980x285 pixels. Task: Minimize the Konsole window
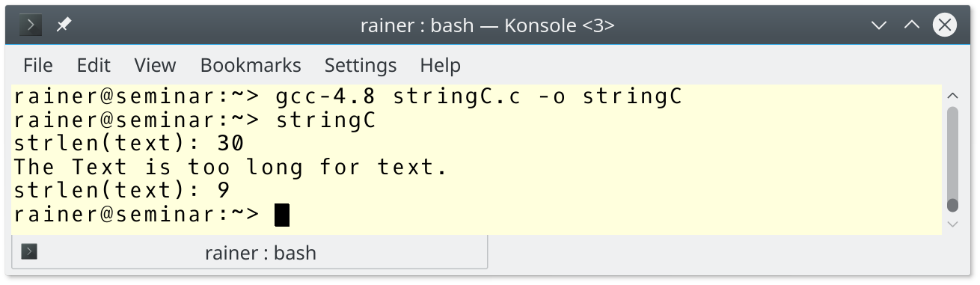click(879, 25)
